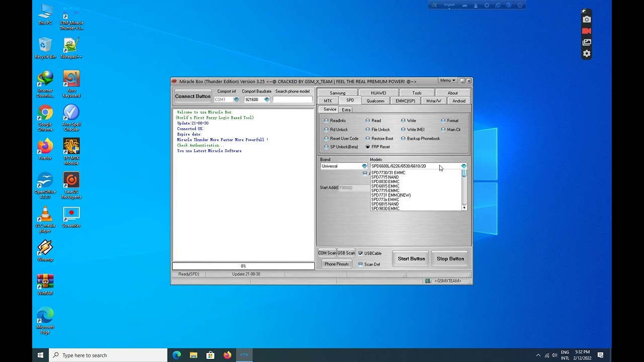
Task: Open XTM Miracle Thunder desktop shortcut
Action: [x=71, y=18]
